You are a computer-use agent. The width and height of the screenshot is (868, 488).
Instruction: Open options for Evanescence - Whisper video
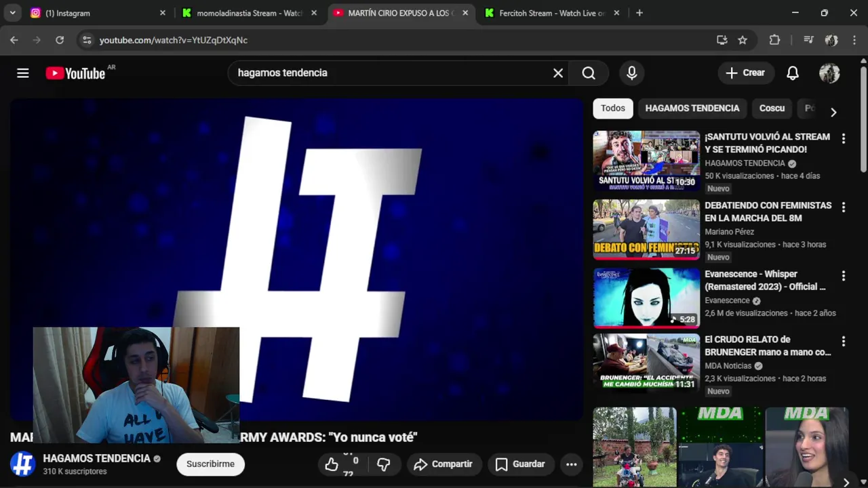pos(844,276)
